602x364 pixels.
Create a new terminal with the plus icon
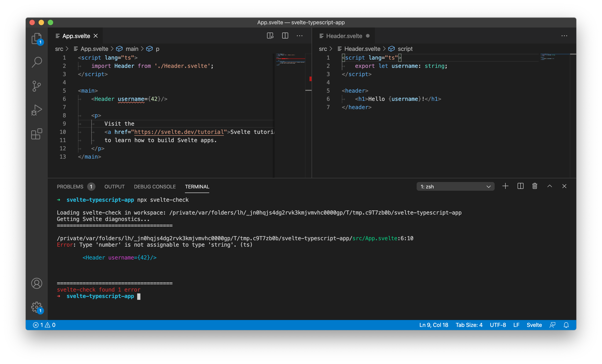[505, 186]
